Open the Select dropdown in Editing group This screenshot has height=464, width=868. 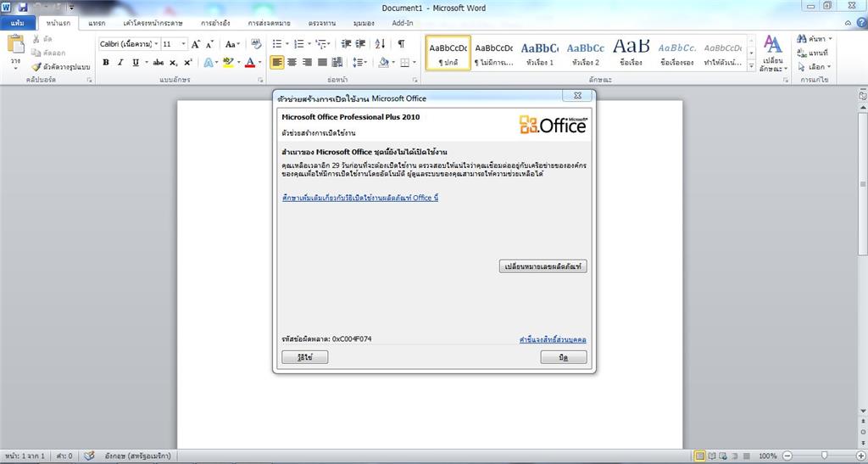[815, 66]
